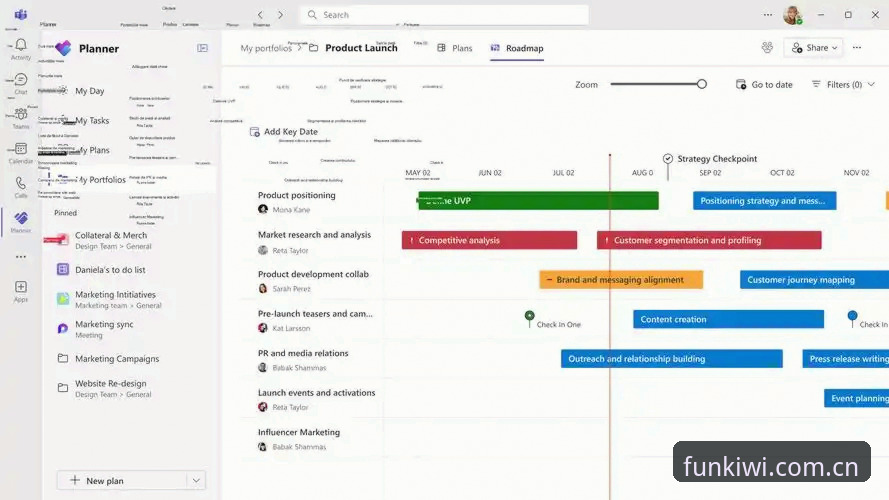This screenshot has width=889, height=500.
Task: Open Activity in the Teams rail
Action: click(x=20, y=49)
